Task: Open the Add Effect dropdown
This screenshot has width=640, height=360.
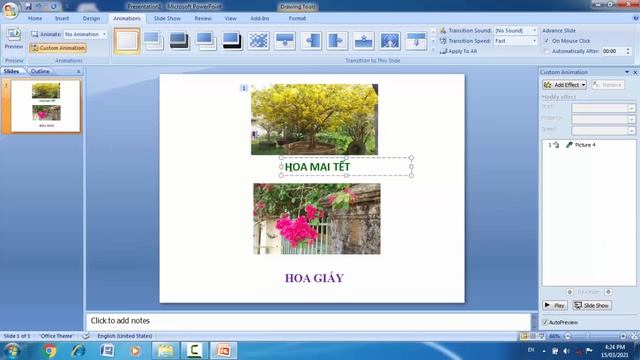Action: (x=564, y=85)
